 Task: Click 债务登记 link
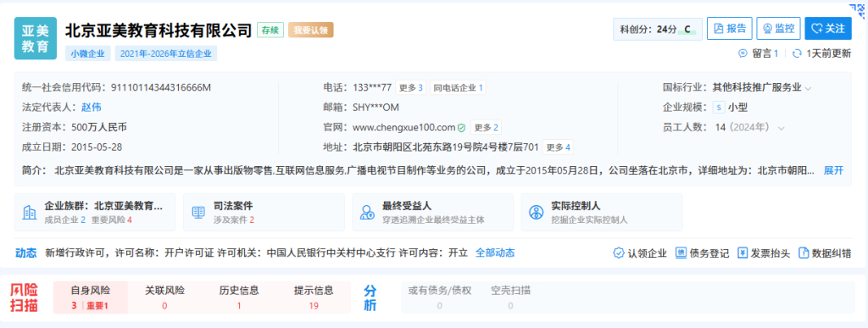(x=703, y=253)
